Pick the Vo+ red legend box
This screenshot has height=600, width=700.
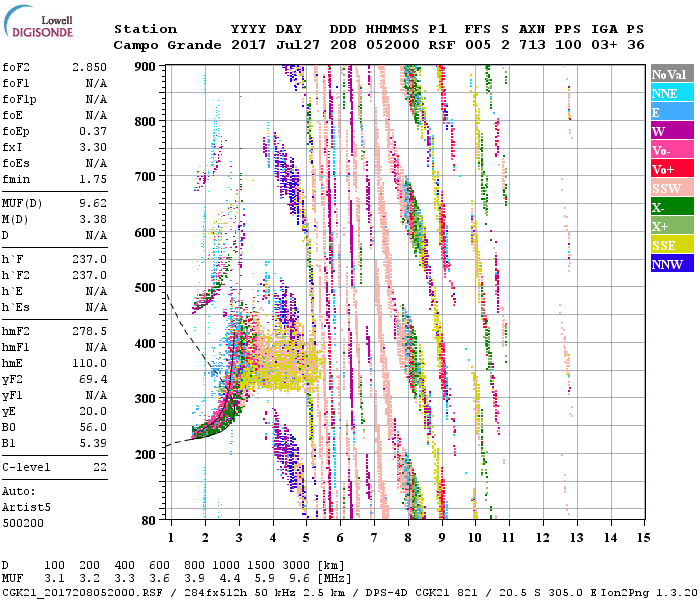pos(670,169)
